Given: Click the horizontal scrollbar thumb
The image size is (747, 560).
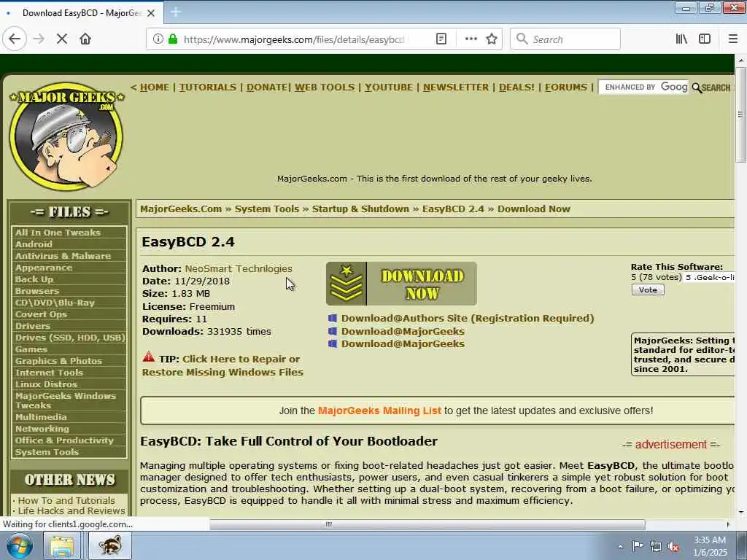Looking at the screenshot, I should [427, 524].
